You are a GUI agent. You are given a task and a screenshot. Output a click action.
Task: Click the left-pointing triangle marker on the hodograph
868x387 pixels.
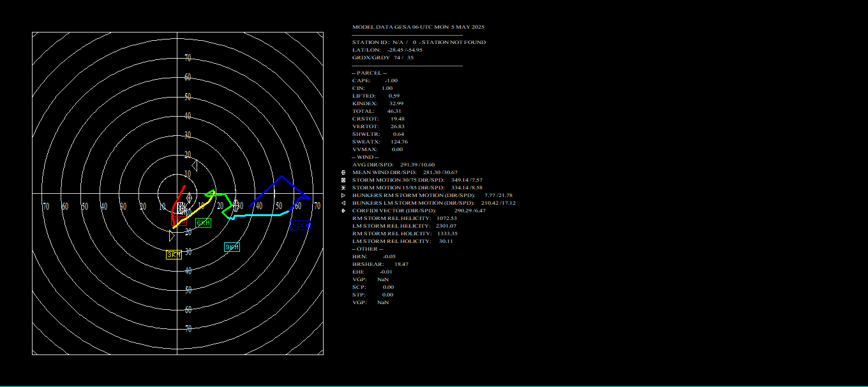tap(195, 165)
